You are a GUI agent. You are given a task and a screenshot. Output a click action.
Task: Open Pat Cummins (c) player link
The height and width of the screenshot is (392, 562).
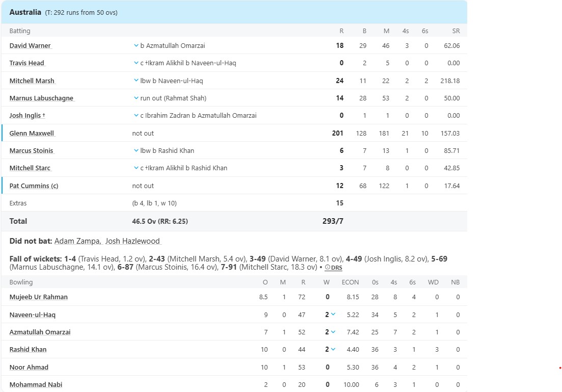click(x=34, y=186)
